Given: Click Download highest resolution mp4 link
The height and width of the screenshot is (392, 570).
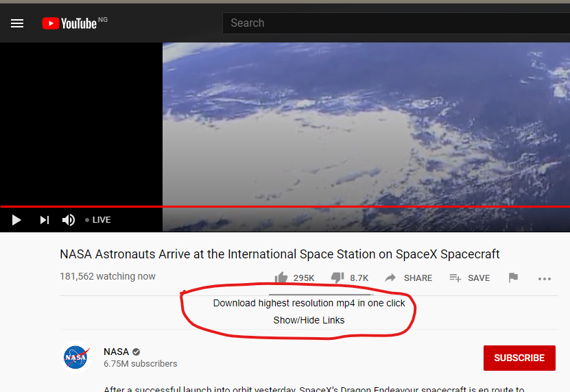Looking at the screenshot, I should tap(309, 303).
